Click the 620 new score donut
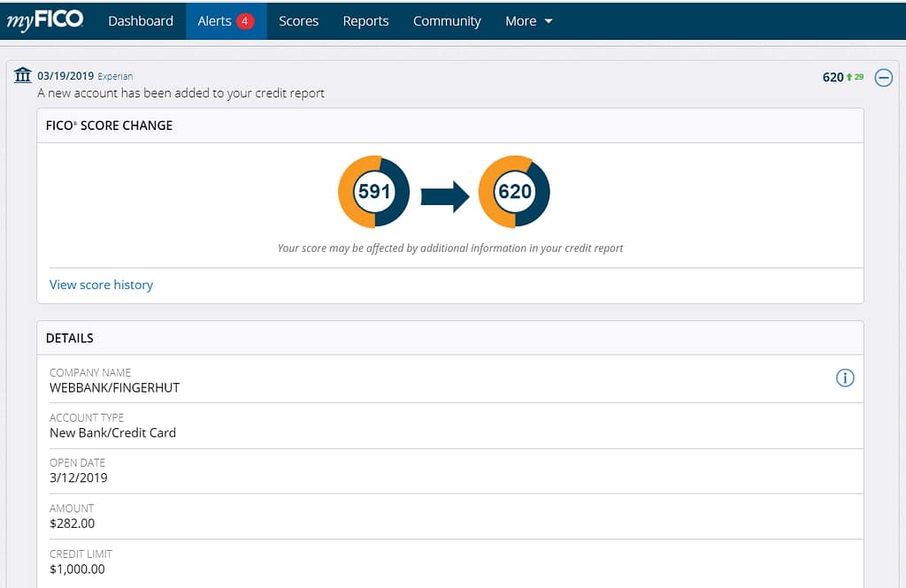Screen dimensions: 906x588 point(514,192)
